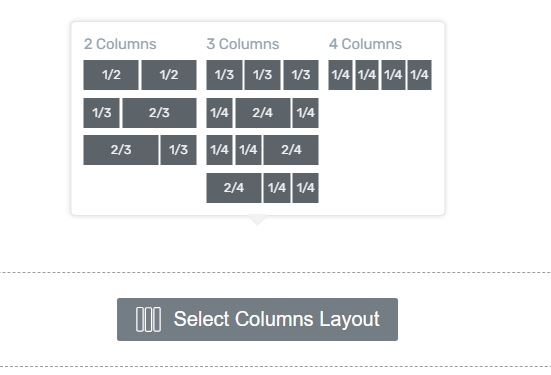Click the rightmost 1/4 block under 4 Columns

click(420, 75)
